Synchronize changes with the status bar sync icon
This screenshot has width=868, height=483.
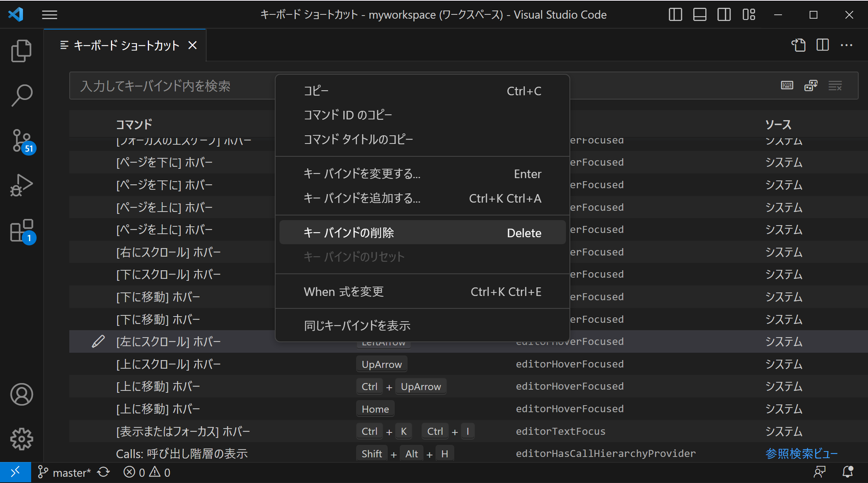tap(104, 472)
